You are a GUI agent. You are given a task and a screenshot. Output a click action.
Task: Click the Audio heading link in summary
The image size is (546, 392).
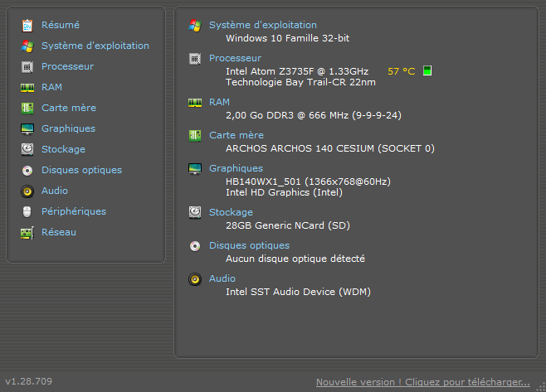[x=222, y=278]
